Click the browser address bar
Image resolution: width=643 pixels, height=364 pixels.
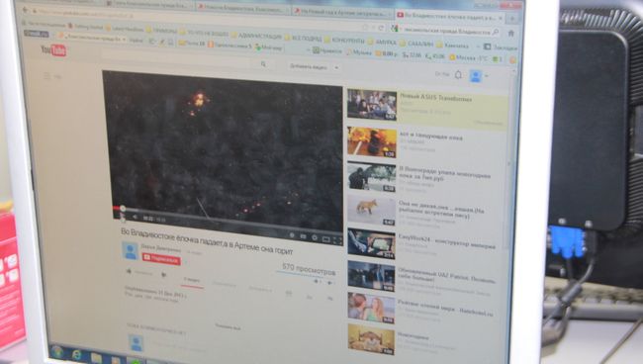pyautogui.click(x=197, y=19)
